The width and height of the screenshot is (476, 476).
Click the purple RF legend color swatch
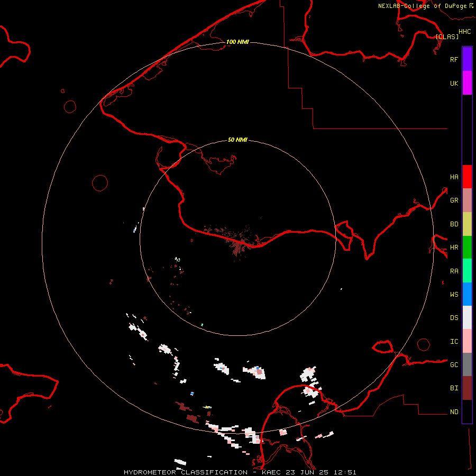click(x=467, y=59)
